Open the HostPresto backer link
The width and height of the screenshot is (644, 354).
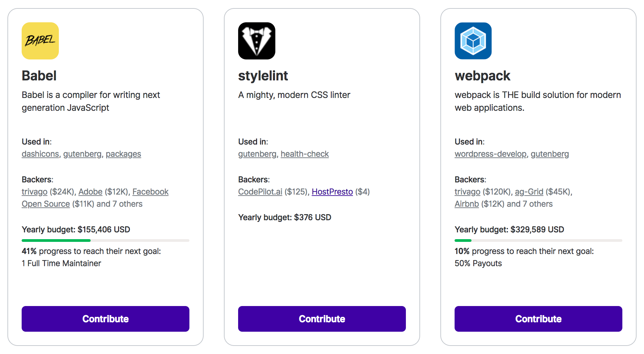(332, 192)
